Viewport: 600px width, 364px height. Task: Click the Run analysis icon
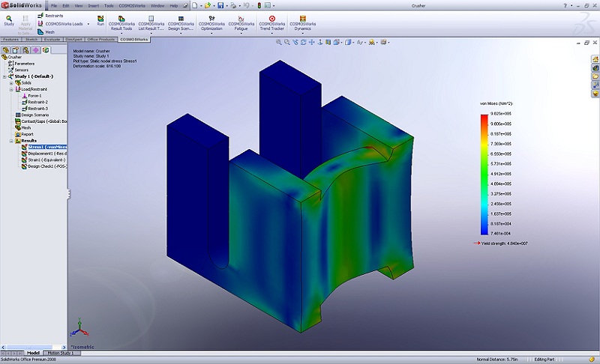point(100,18)
